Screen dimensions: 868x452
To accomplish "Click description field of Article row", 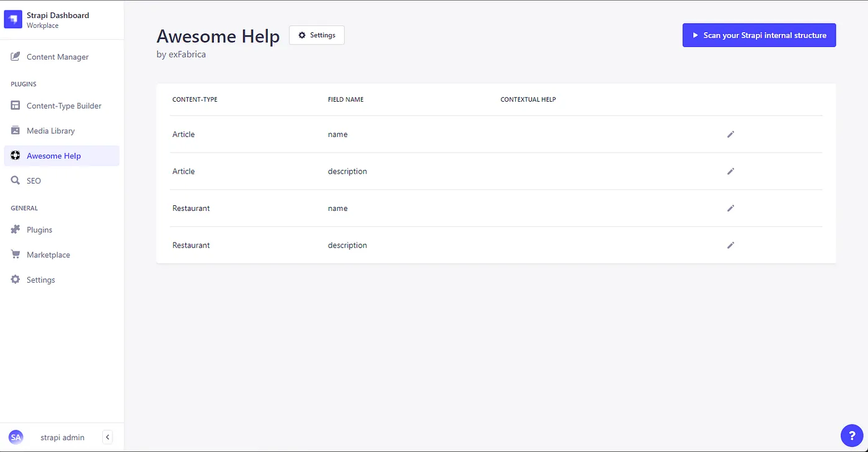I will tap(347, 171).
